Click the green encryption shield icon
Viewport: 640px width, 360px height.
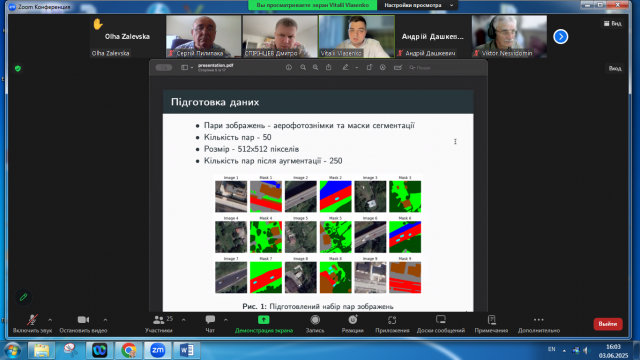pos(18,69)
